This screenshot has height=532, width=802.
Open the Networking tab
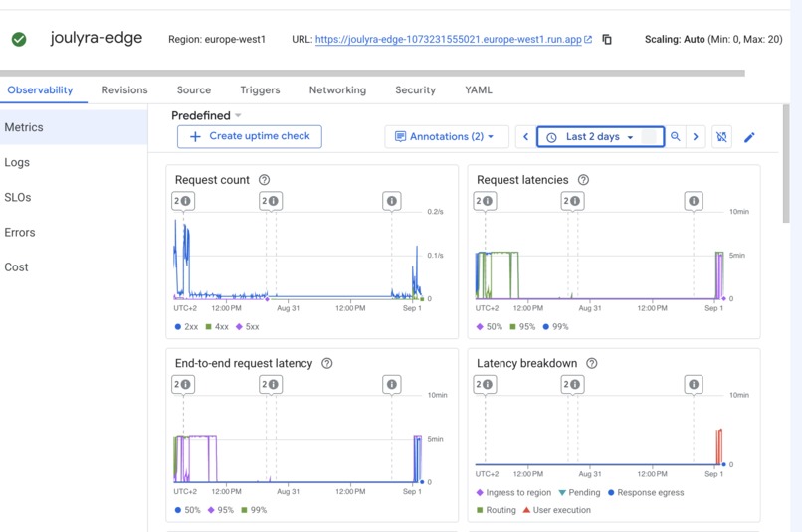[x=337, y=89]
